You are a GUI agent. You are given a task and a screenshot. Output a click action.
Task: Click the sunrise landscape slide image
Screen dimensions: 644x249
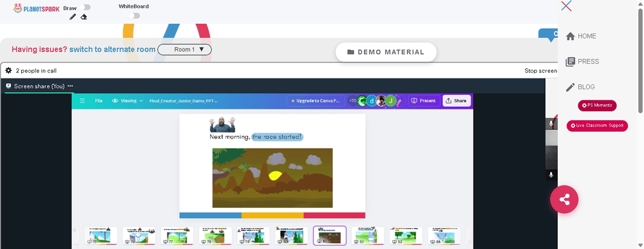(x=272, y=178)
